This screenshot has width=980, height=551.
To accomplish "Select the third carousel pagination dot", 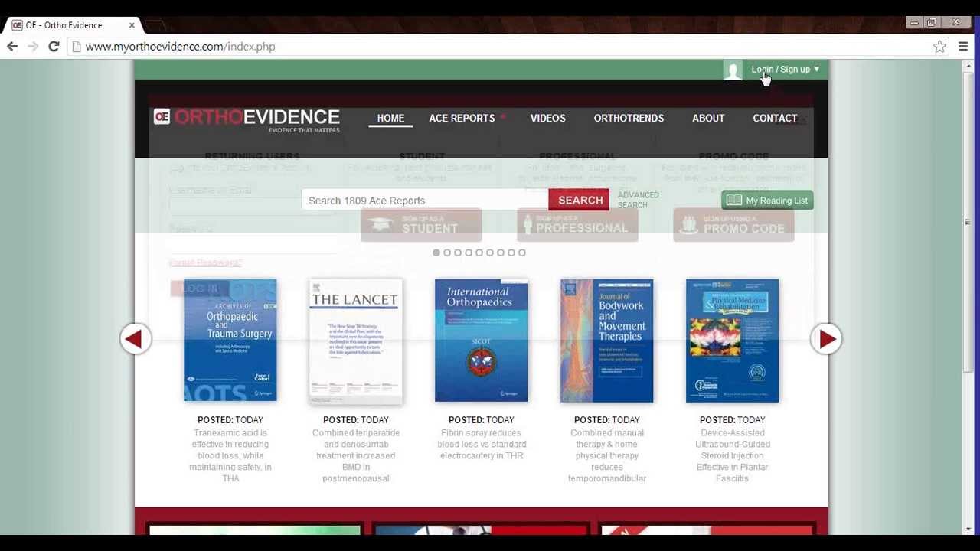I will coord(458,253).
